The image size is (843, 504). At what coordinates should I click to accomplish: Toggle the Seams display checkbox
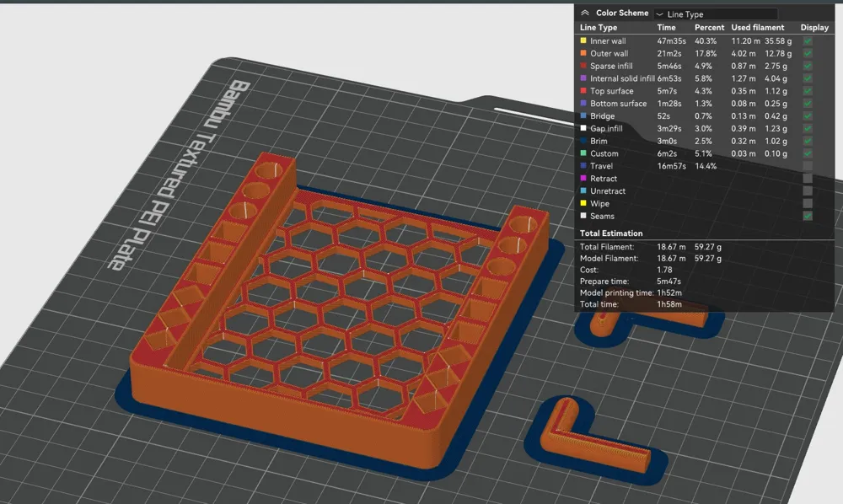(x=808, y=216)
